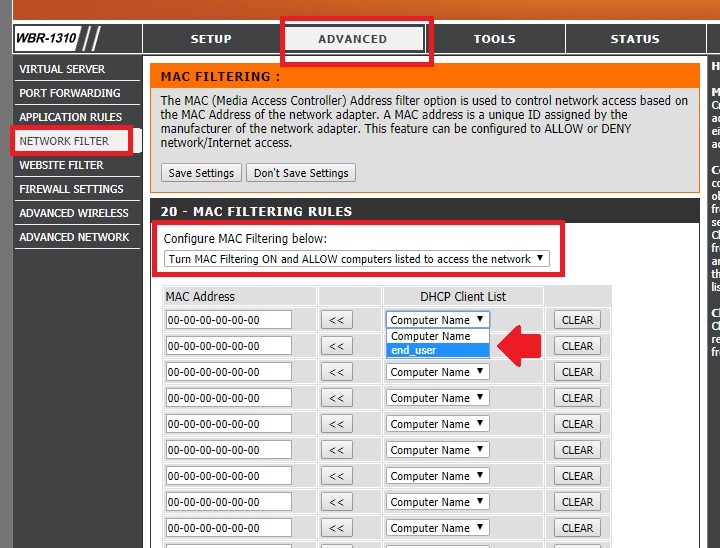Choose end_user from DHCP client list
The height and width of the screenshot is (548, 720).
(438, 350)
